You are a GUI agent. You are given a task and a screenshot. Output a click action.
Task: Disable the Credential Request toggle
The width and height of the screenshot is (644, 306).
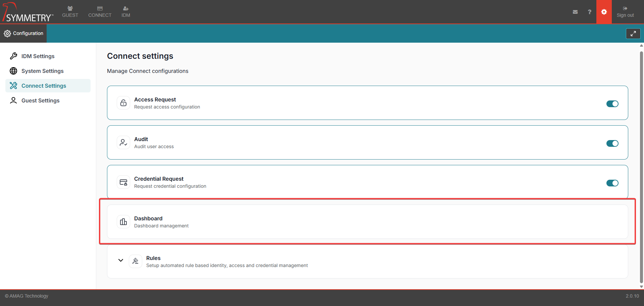(x=612, y=183)
